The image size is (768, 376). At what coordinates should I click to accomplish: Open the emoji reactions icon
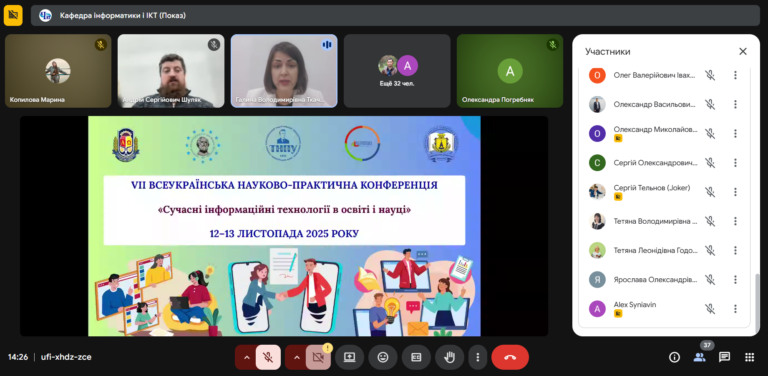point(383,357)
